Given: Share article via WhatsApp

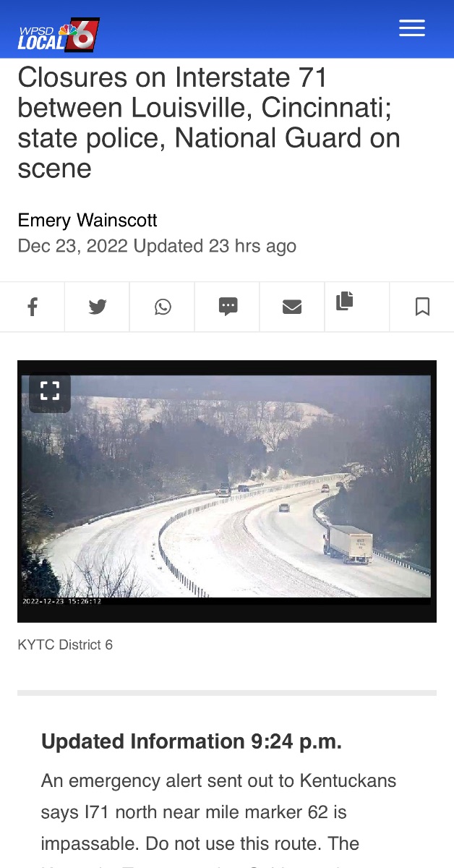Looking at the screenshot, I should pos(163,307).
